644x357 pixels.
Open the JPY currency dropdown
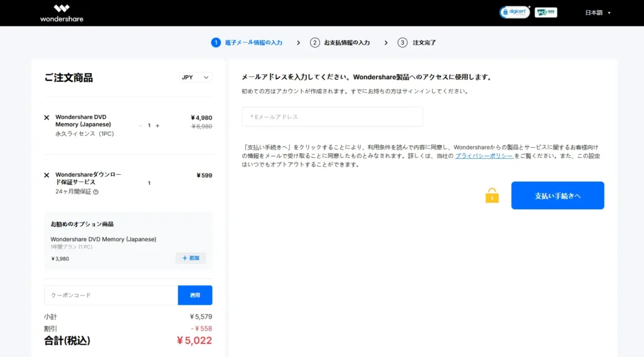pyautogui.click(x=196, y=77)
